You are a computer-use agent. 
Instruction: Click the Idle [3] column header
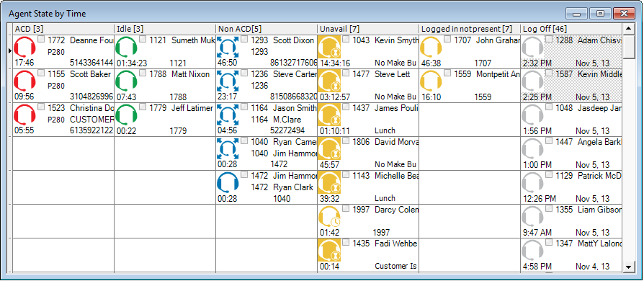point(165,29)
